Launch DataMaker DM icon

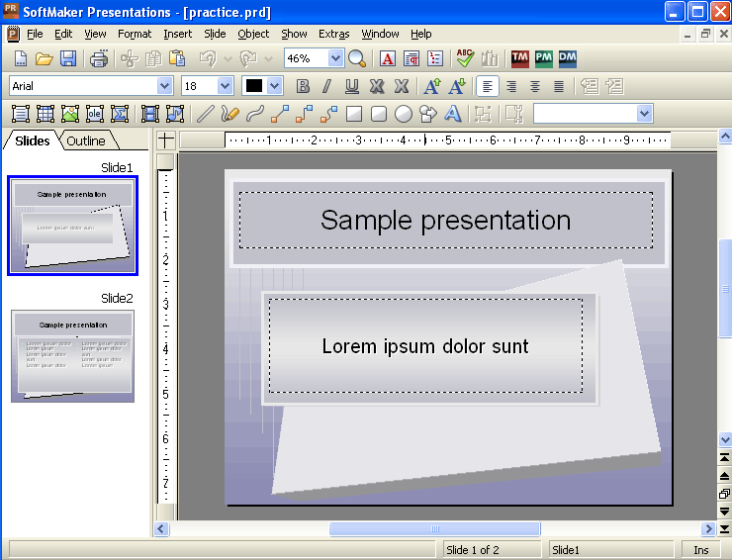coord(568,58)
